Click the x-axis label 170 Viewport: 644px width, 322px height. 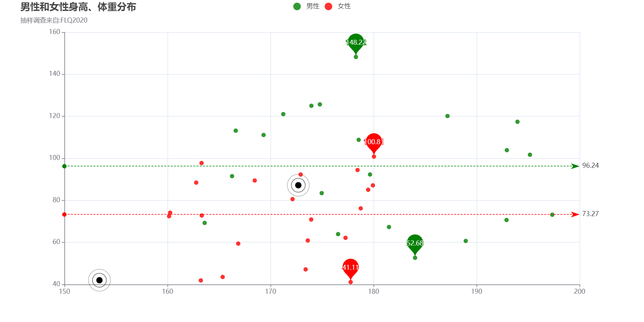(270, 291)
